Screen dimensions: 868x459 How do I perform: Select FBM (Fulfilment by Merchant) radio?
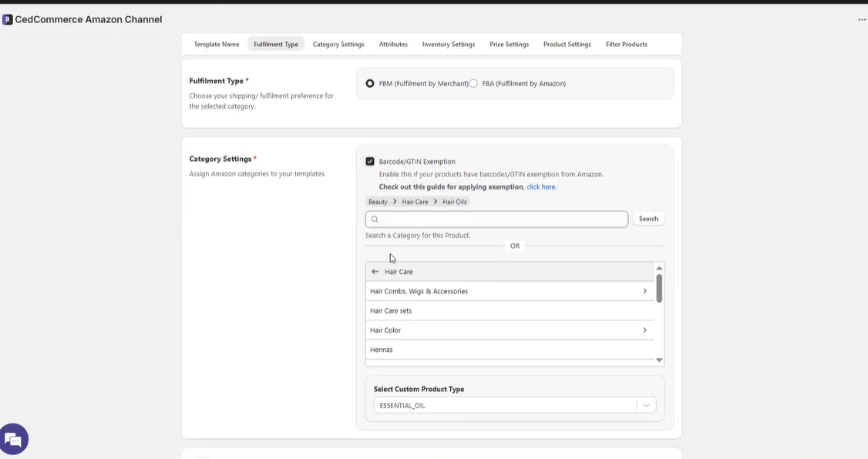370,83
